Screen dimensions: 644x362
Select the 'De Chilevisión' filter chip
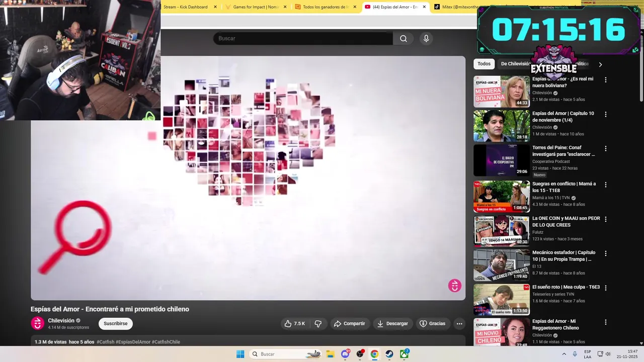click(x=515, y=64)
